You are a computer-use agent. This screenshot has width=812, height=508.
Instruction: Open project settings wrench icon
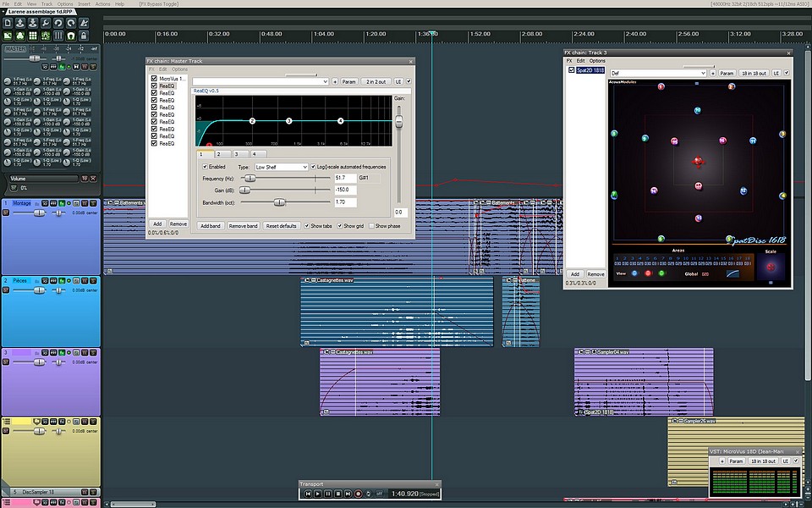point(46,23)
